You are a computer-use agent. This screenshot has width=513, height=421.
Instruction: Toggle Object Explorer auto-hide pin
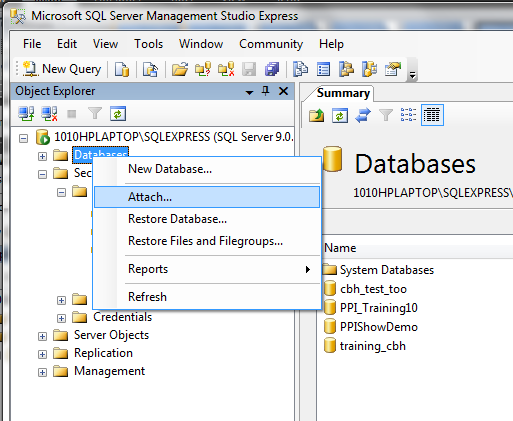click(x=266, y=91)
